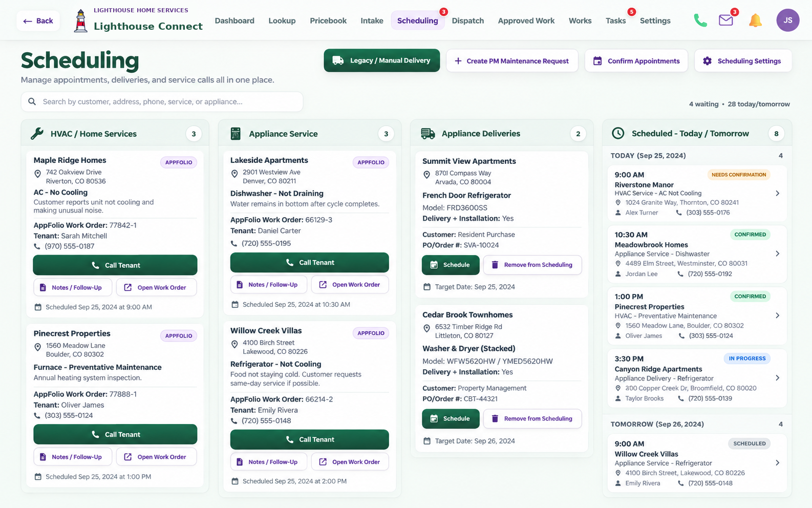Open notifications bell icon
Image resolution: width=812 pixels, height=508 pixels.
(x=755, y=20)
